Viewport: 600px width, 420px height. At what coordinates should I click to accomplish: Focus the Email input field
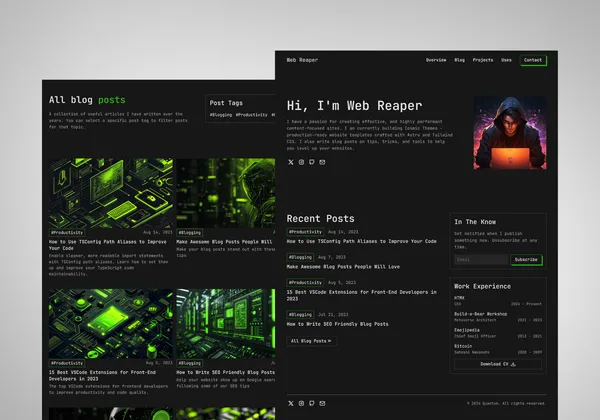point(480,259)
